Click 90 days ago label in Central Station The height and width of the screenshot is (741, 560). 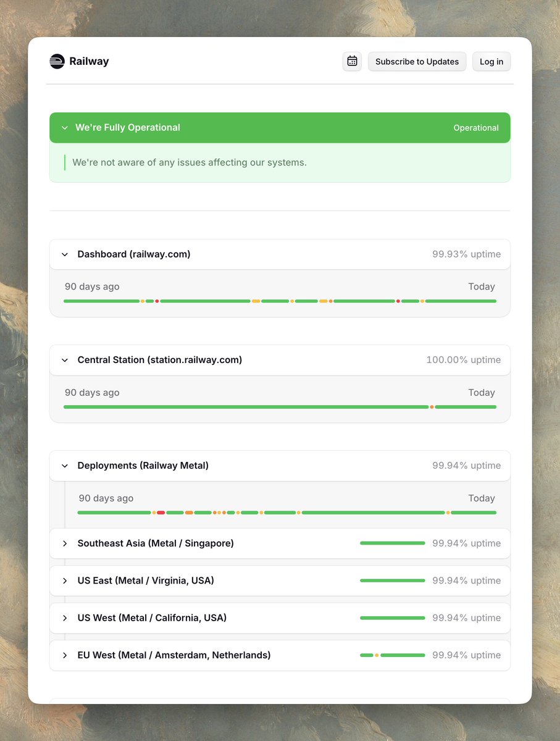click(92, 393)
